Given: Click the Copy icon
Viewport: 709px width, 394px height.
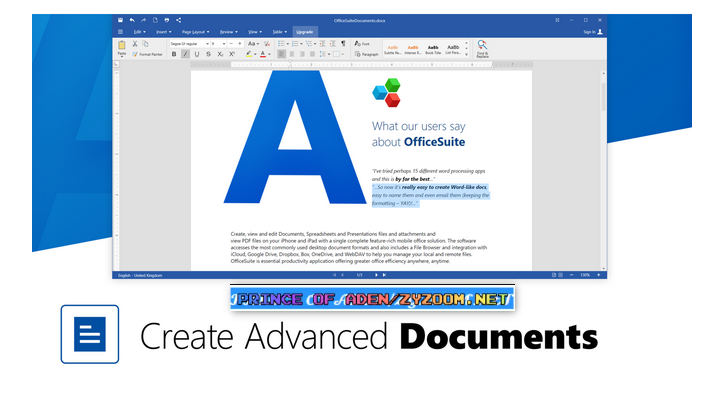Looking at the screenshot, I should pyautogui.click(x=146, y=44).
